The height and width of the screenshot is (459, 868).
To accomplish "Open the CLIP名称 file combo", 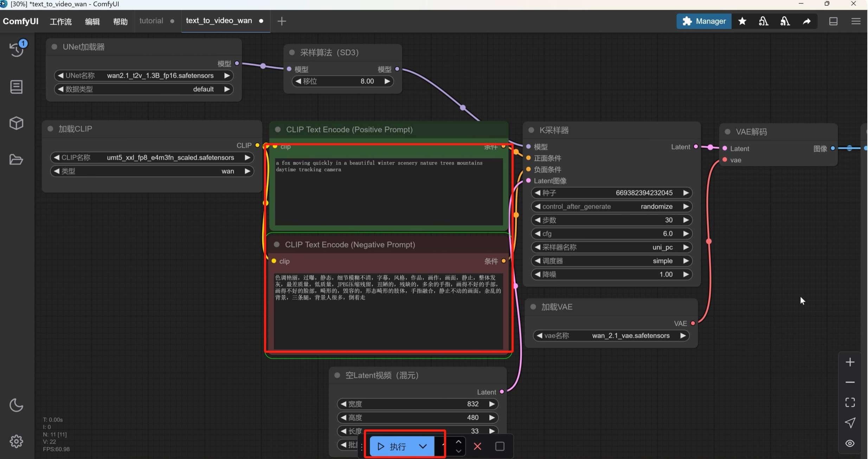I will tap(152, 158).
